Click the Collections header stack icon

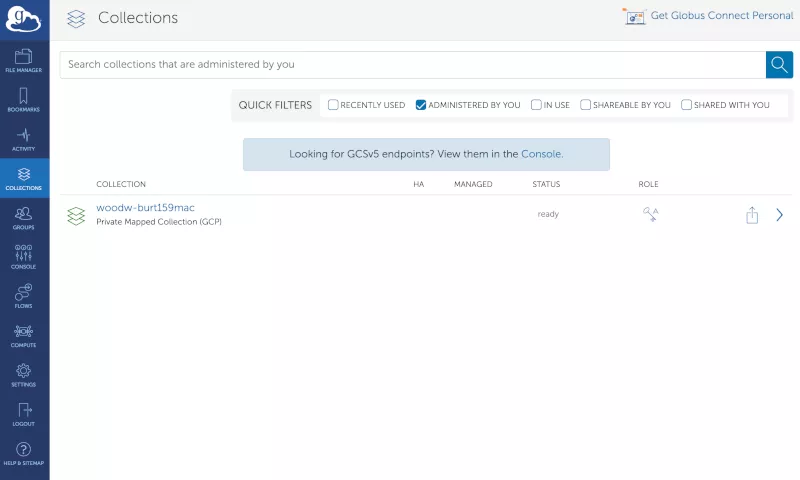pyautogui.click(x=76, y=19)
